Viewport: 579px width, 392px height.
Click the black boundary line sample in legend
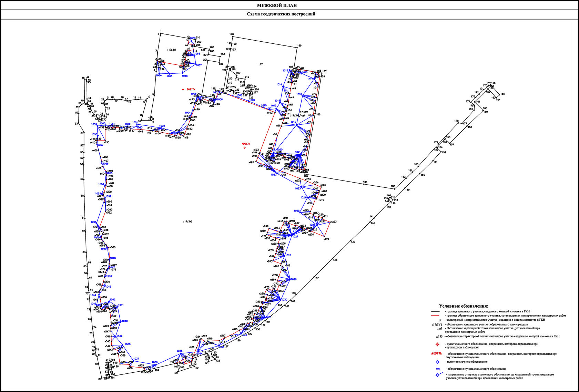(436, 311)
